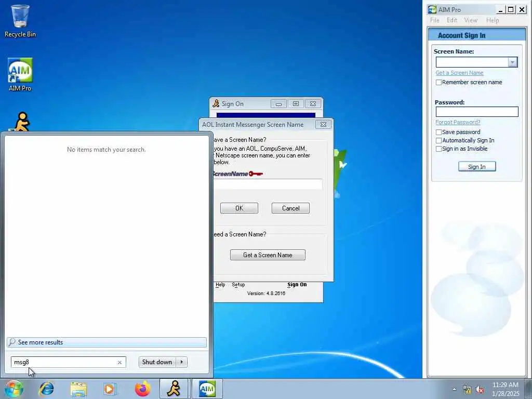Cancel the AOL Screen Name dialog
This screenshot has height=399, width=532.
(290, 208)
